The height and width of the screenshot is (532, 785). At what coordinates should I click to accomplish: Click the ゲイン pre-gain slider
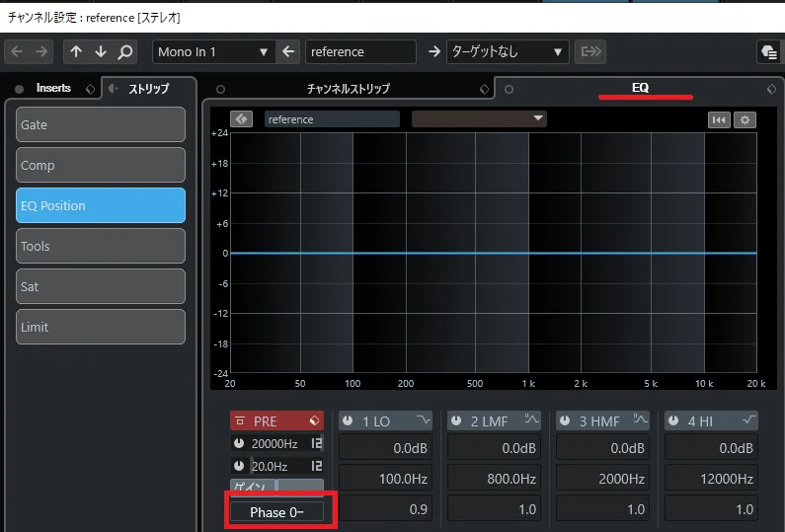276,486
